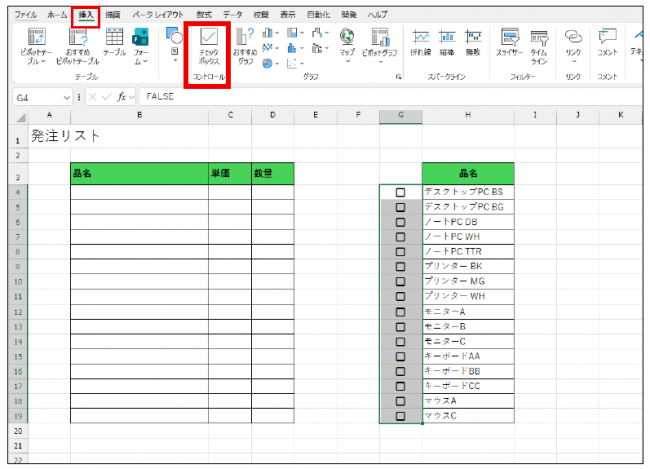The height and width of the screenshot is (469, 650).
Task: Select the green 品名 header in column B
Action: click(139, 173)
